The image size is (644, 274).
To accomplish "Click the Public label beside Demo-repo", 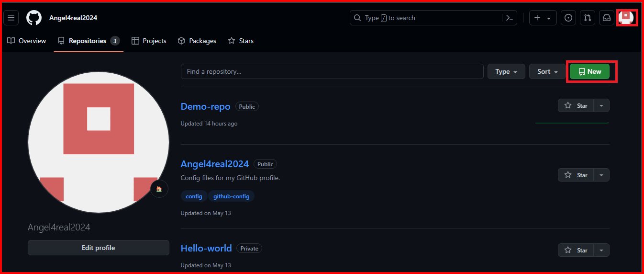I will (x=247, y=106).
